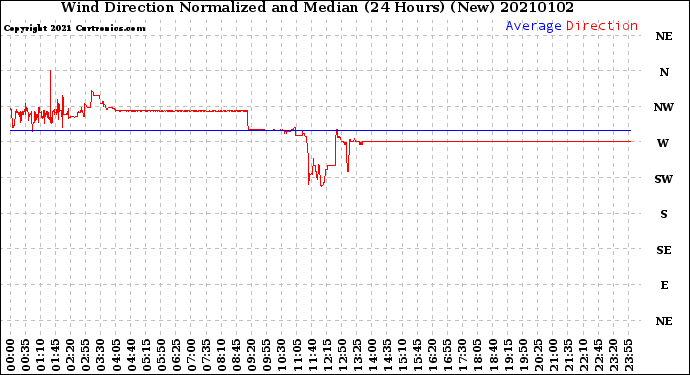Screen dimensions: 690x375
Task: Click the 'NW' axis label
Action: coord(664,107)
